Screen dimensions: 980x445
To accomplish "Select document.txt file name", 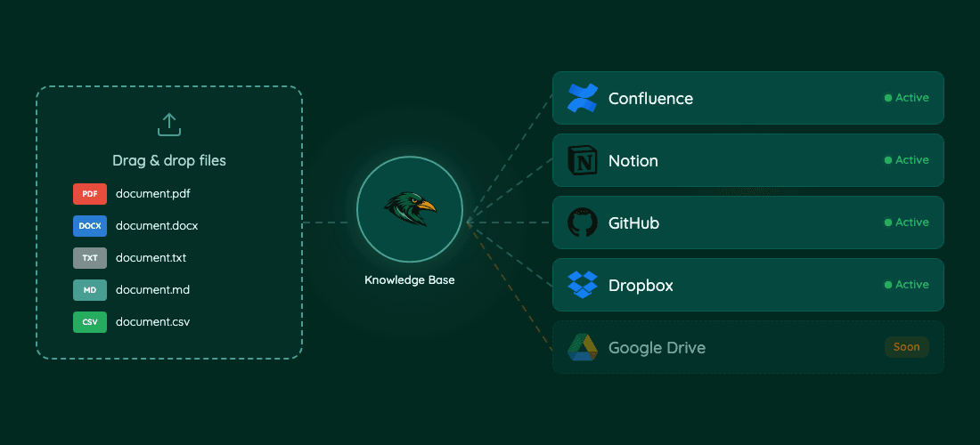I will pos(151,258).
